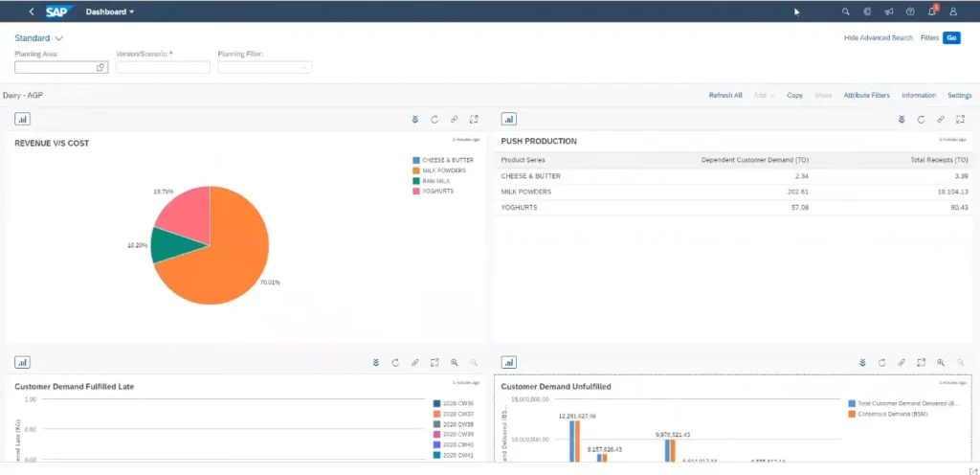The image size is (980, 475).
Task: Click the SAP logo
Action: 58,11
